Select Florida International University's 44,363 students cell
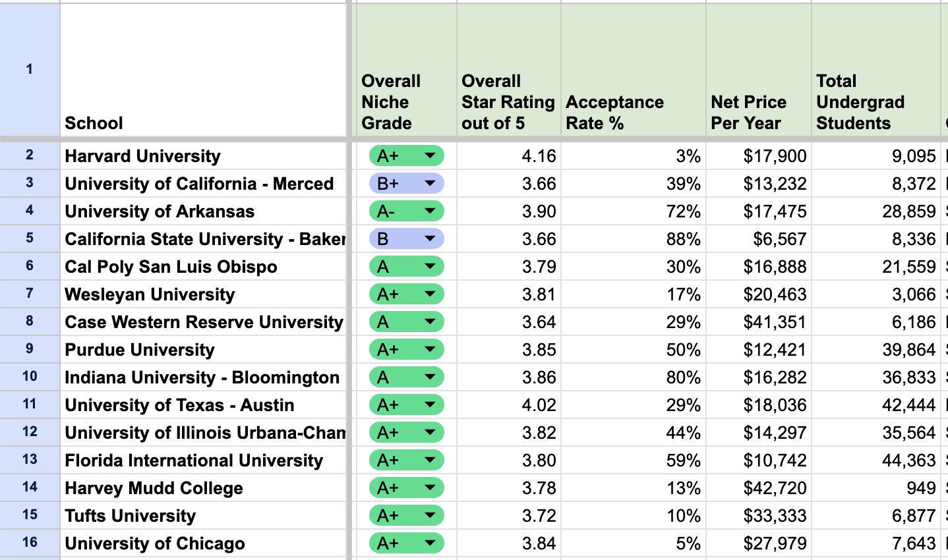This screenshot has height=560, width=948. click(875, 461)
